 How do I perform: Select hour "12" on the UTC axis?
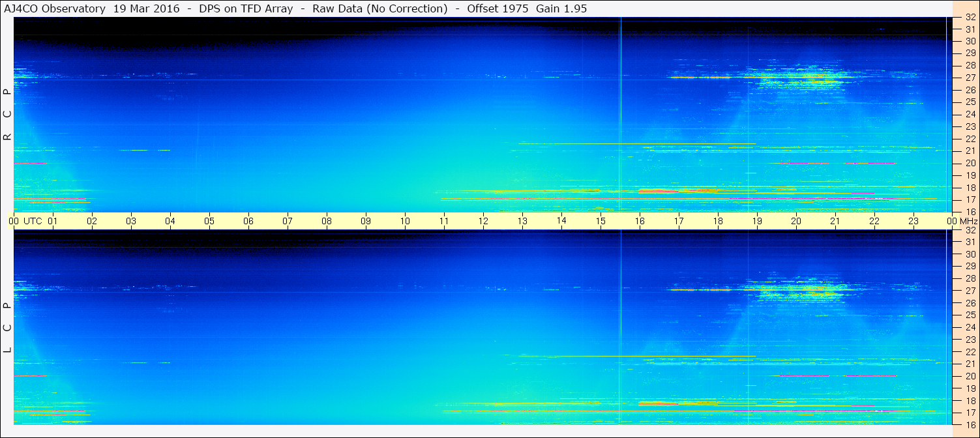point(483,221)
